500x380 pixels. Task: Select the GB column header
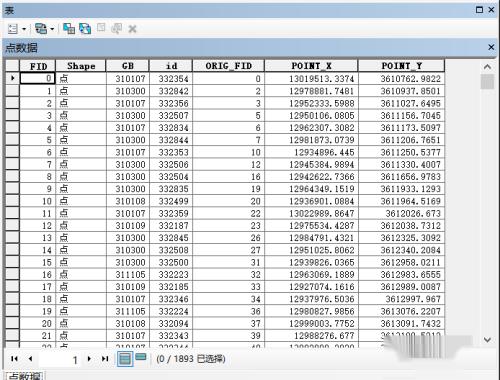pos(128,66)
